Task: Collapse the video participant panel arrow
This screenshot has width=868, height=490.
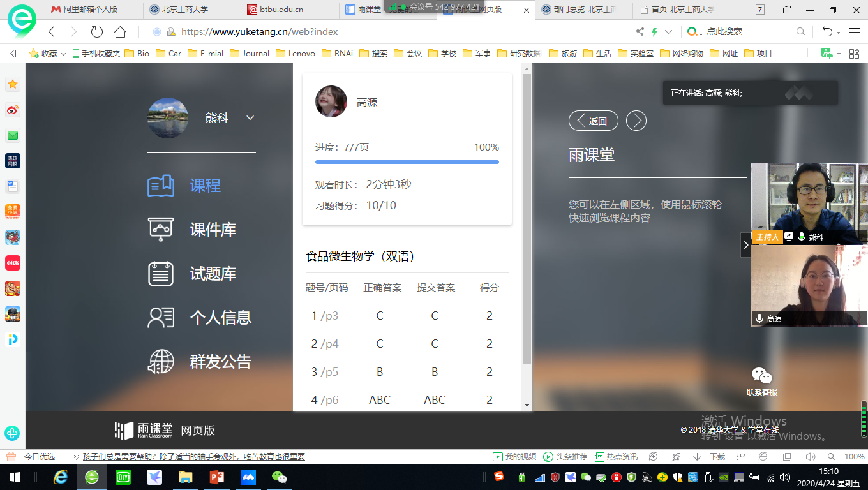Action: (x=745, y=245)
